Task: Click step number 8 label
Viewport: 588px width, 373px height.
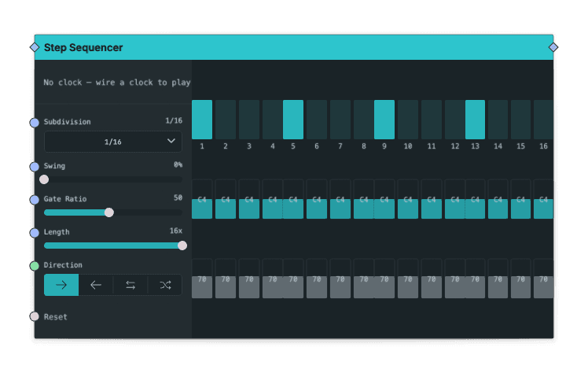Action: 364,146
